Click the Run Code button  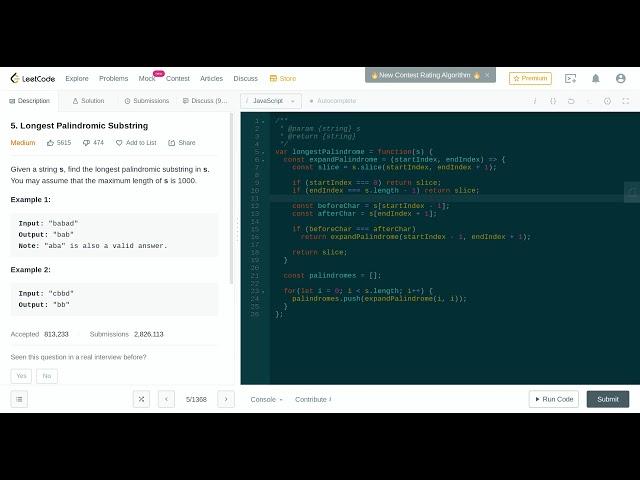pos(554,399)
